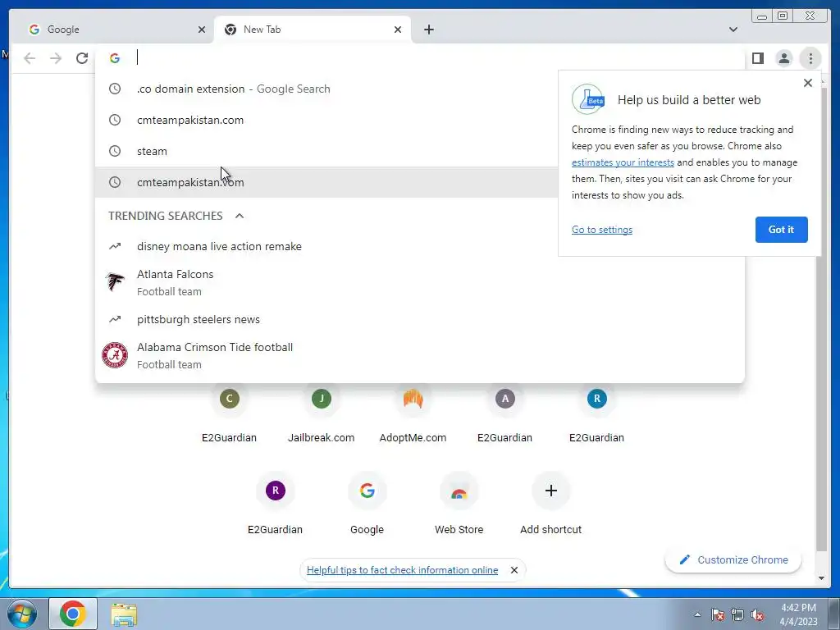Close the 'Help us build a better web' popup

808,83
